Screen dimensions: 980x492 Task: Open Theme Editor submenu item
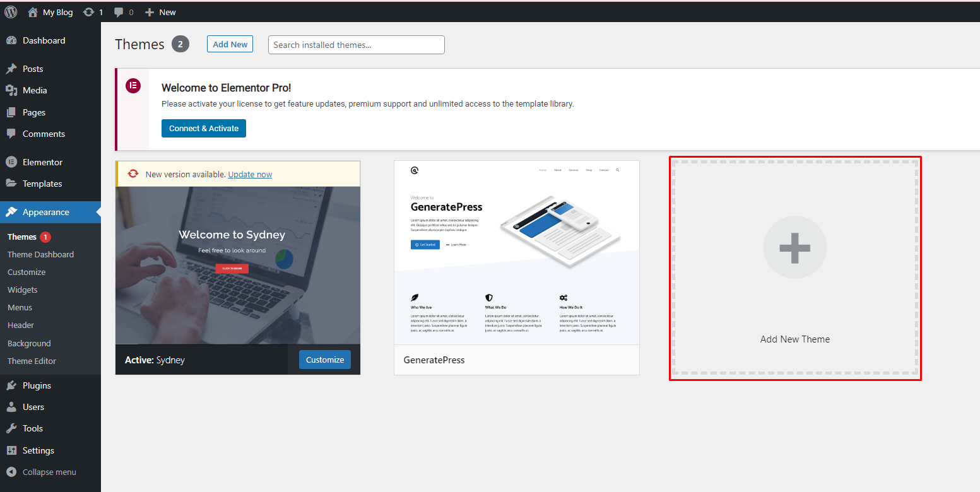click(32, 361)
